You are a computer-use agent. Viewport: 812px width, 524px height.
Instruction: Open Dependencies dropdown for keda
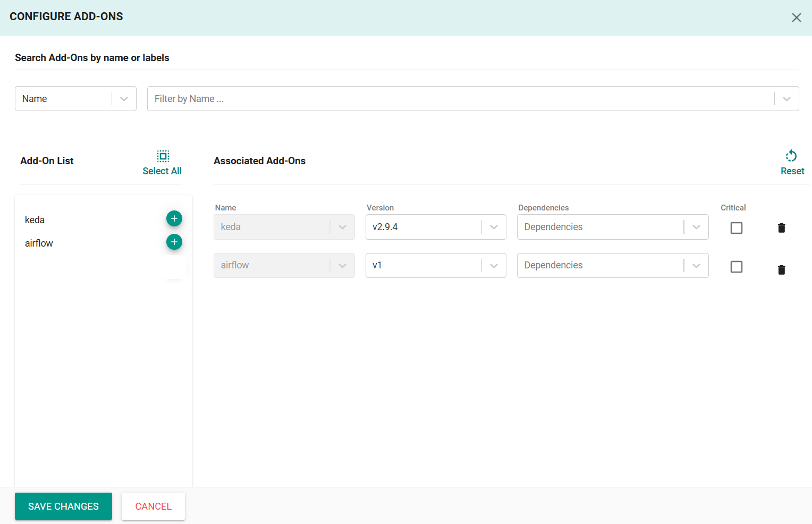pyautogui.click(x=613, y=227)
